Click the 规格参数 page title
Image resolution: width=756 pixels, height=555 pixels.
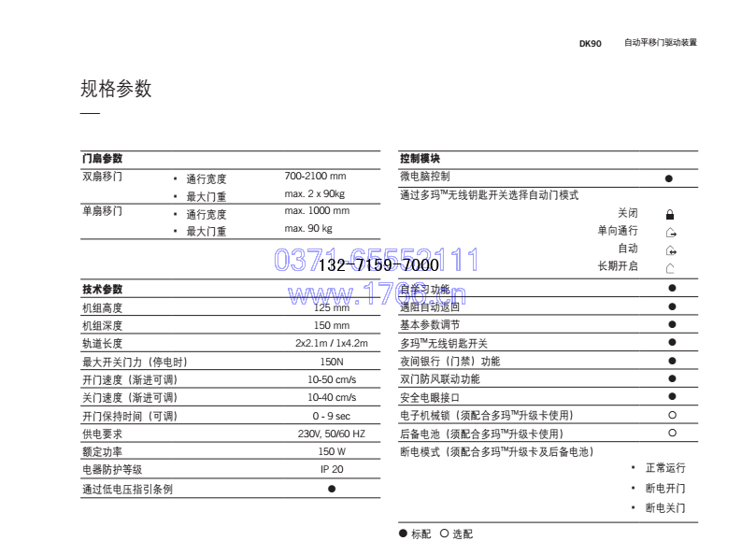pos(116,89)
